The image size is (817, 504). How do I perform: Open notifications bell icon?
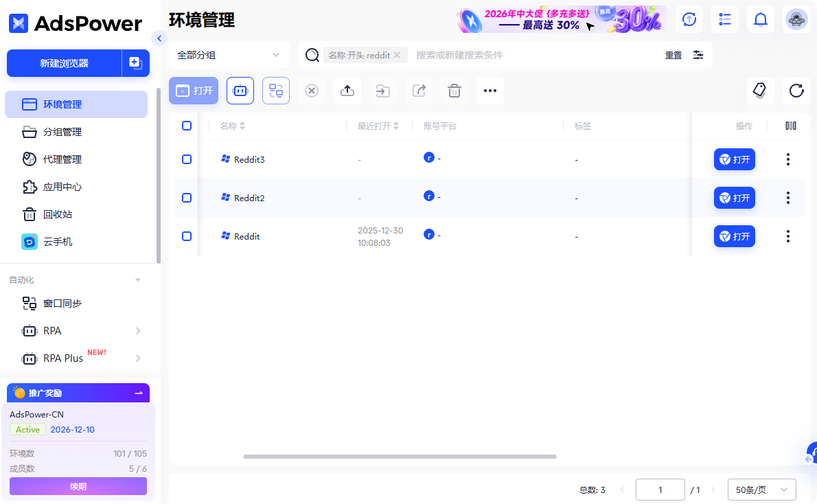pos(761,19)
